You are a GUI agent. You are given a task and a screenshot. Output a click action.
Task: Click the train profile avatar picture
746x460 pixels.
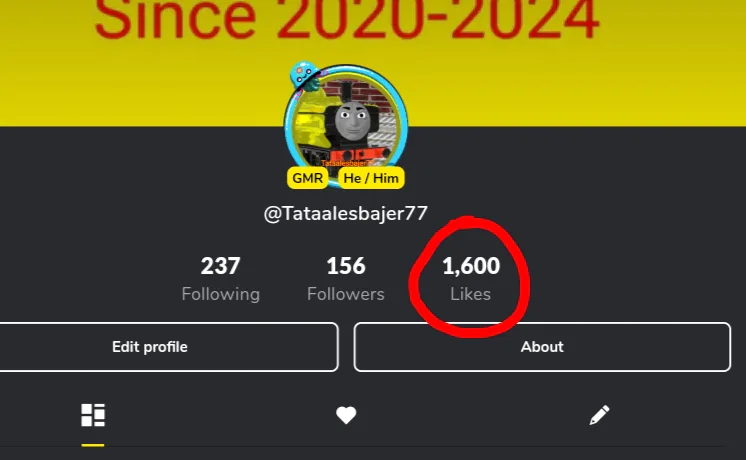(x=346, y=125)
